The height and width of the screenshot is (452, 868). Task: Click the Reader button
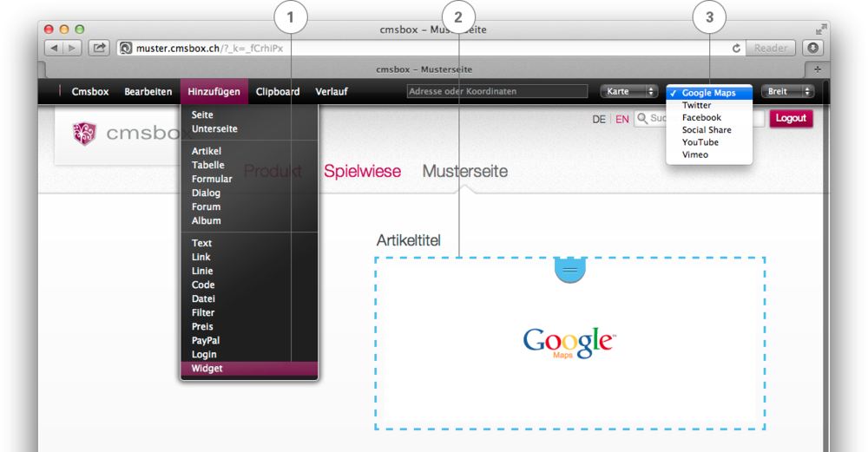[771, 48]
